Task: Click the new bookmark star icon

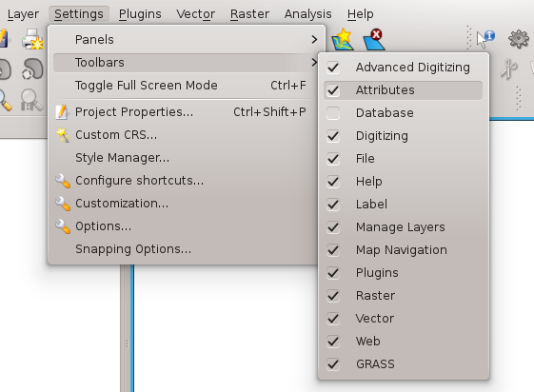Action: [343, 39]
